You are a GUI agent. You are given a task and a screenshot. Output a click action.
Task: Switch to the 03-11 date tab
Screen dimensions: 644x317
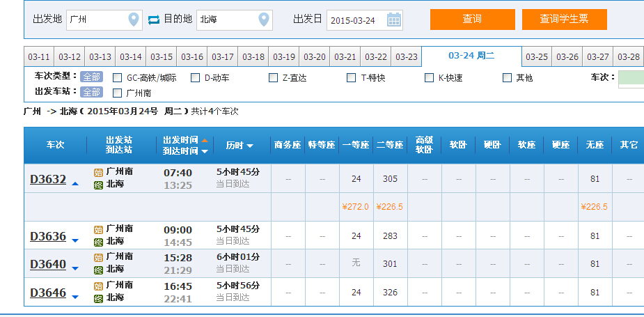39,56
